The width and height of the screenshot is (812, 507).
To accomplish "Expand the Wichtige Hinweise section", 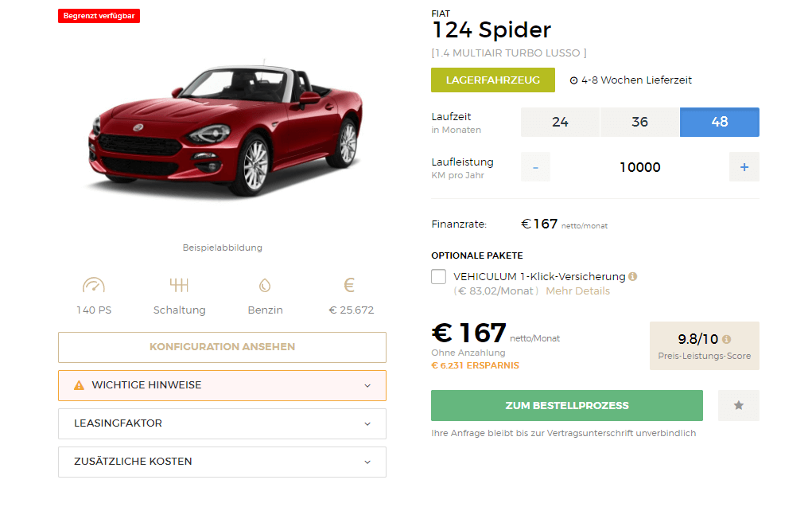I will (222, 386).
